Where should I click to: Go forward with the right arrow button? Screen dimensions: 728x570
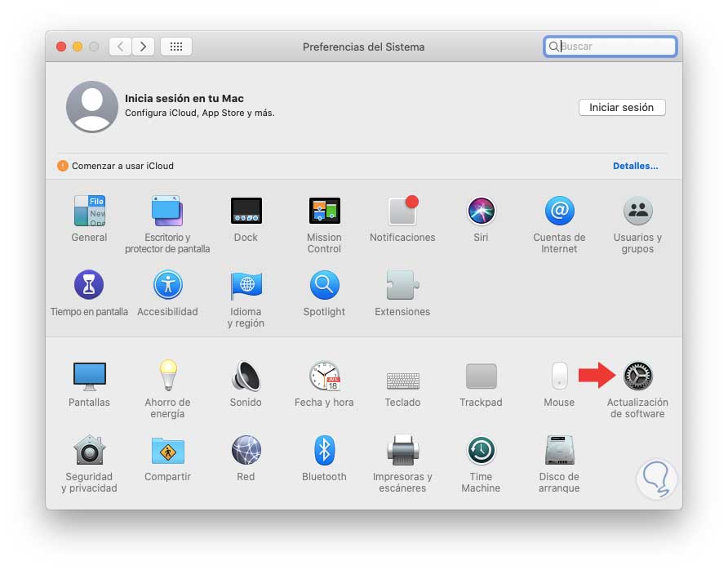(143, 47)
